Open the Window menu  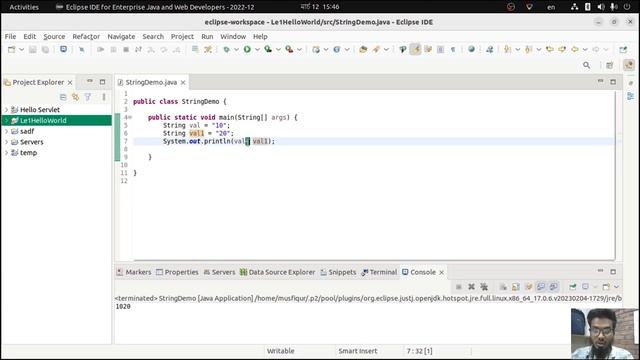click(233, 36)
